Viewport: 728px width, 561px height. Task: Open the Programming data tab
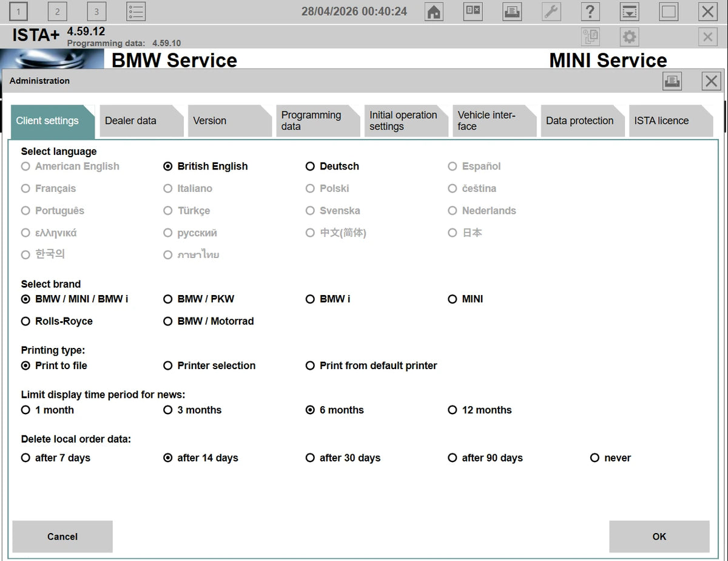pos(318,121)
